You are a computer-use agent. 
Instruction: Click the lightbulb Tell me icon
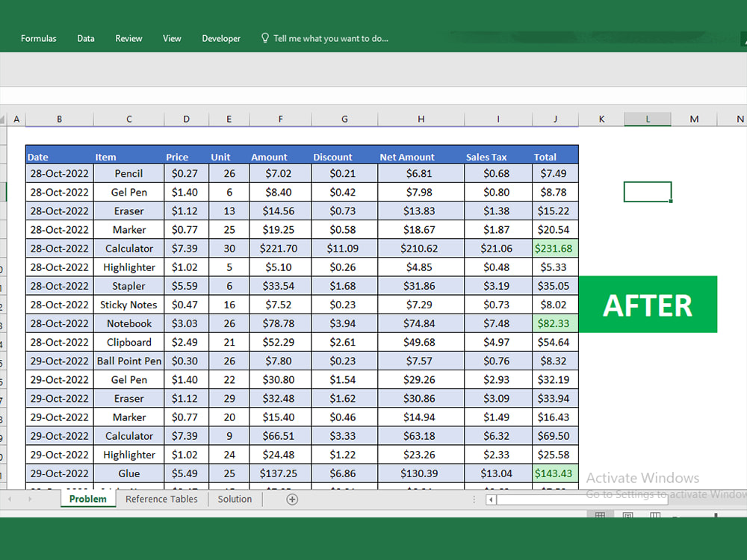pyautogui.click(x=265, y=38)
